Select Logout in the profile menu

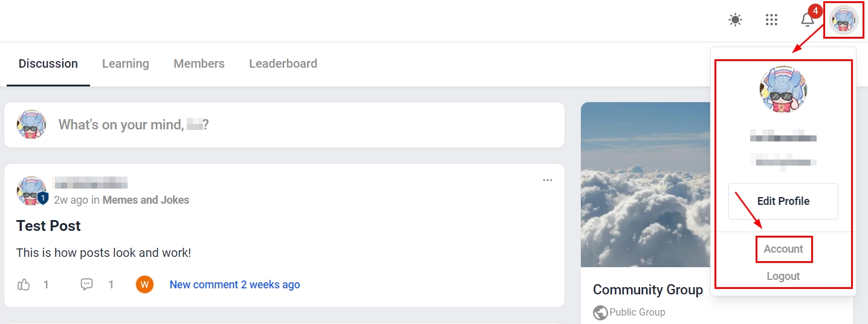pyautogui.click(x=783, y=276)
